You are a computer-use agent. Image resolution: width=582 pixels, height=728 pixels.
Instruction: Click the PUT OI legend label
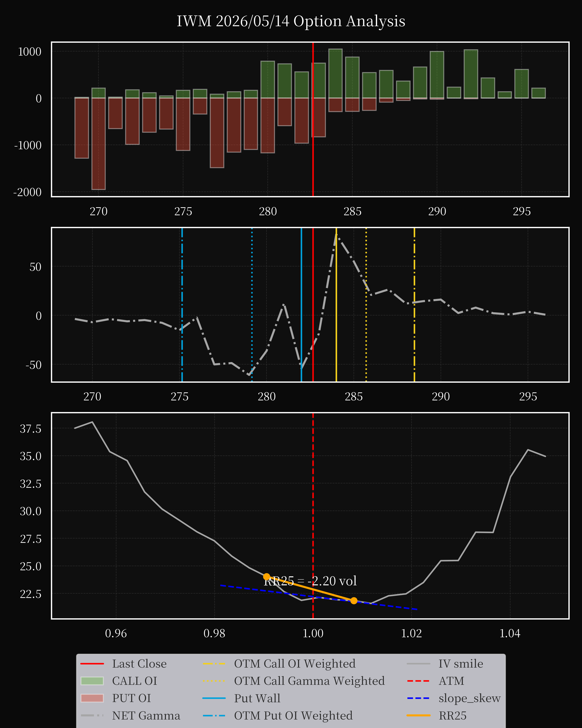(x=132, y=698)
